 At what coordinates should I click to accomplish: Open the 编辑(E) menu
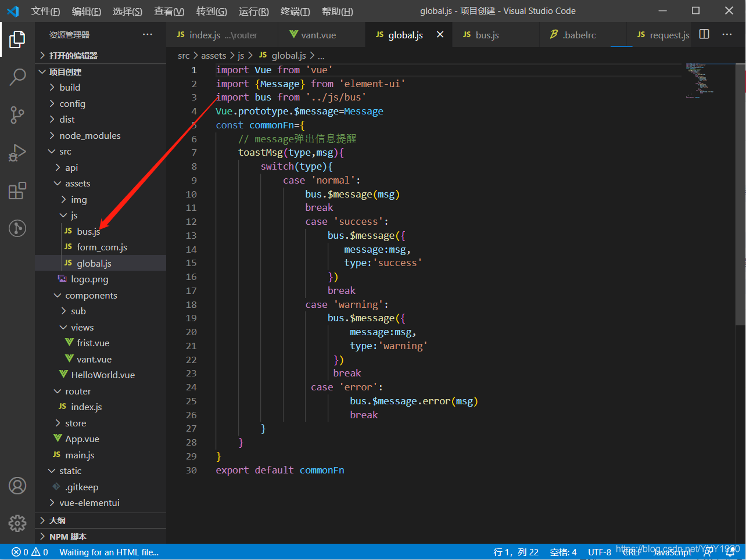[x=87, y=11]
